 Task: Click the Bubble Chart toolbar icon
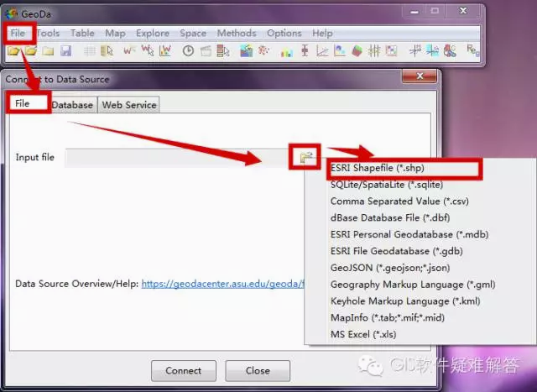[340, 51]
